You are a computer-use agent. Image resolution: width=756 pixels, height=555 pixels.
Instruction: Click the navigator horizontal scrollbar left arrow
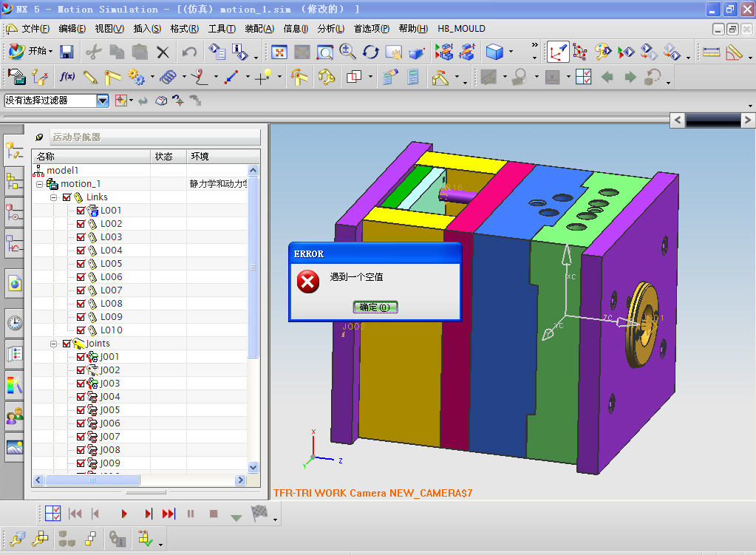38,480
